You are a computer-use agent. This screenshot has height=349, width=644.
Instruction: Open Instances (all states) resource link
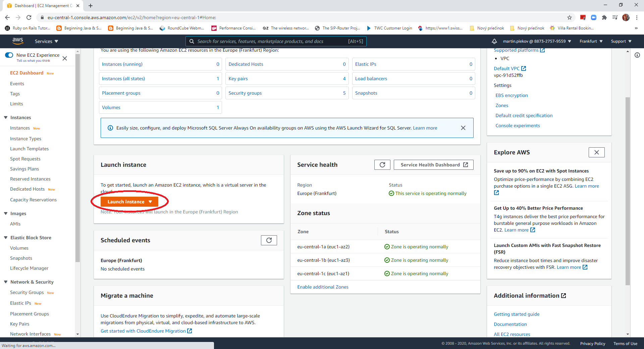tap(123, 79)
